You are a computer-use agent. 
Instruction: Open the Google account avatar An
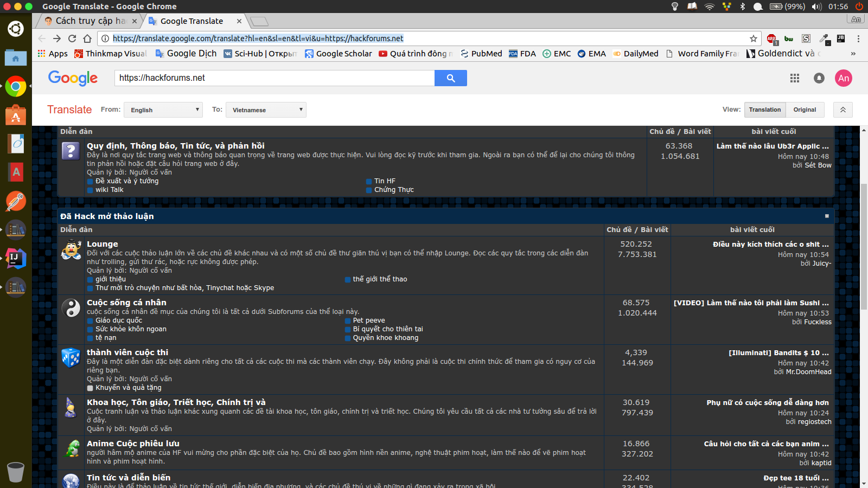click(x=844, y=78)
